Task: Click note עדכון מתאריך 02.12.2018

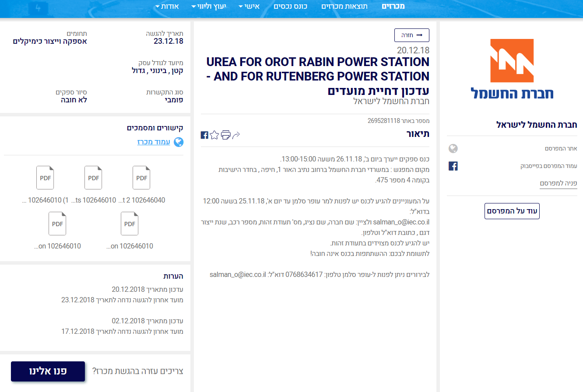Action: [x=148, y=321]
